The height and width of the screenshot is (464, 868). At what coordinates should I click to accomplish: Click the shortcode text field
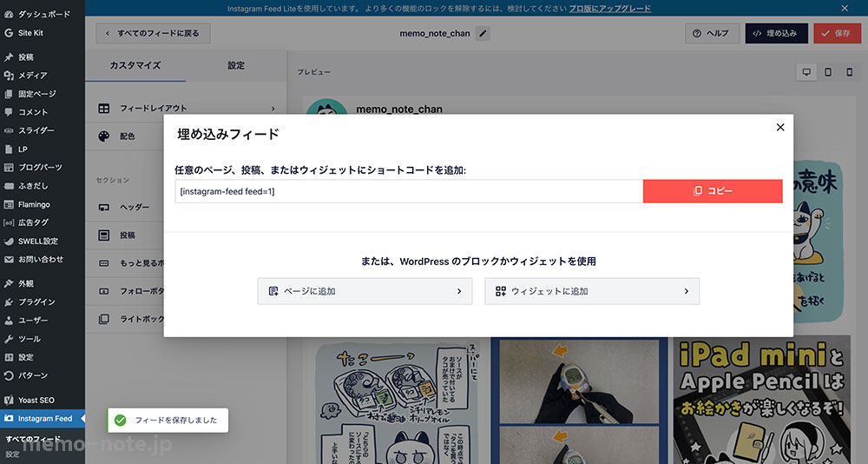[x=409, y=191]
